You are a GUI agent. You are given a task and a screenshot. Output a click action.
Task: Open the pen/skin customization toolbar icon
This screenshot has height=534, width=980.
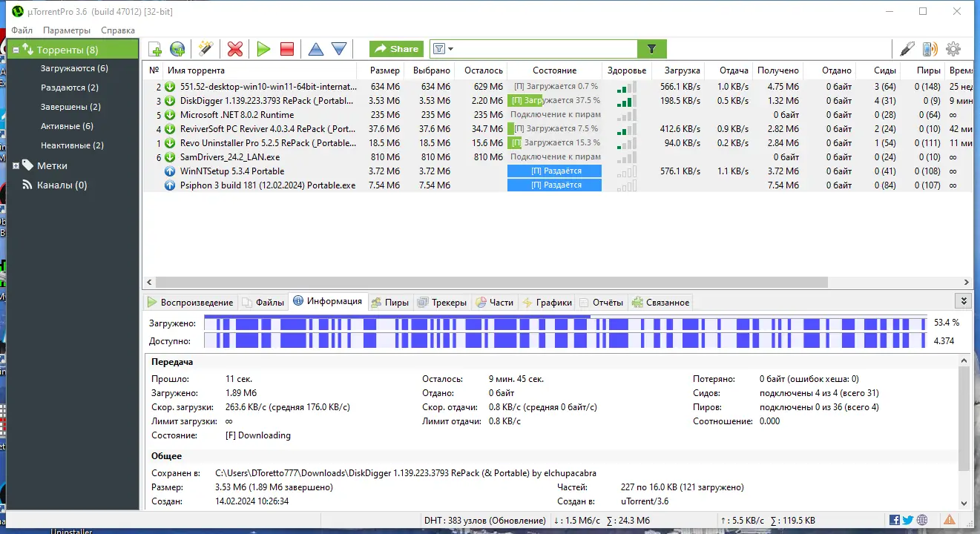coord(907,49)
